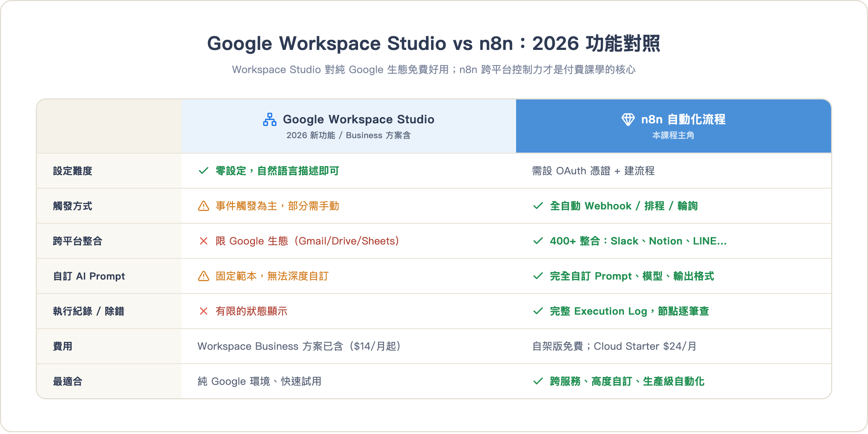Click the text 有限的狀態顯示
The width and height of the screenshot is (868, 434).
click(x=251, y=311)
